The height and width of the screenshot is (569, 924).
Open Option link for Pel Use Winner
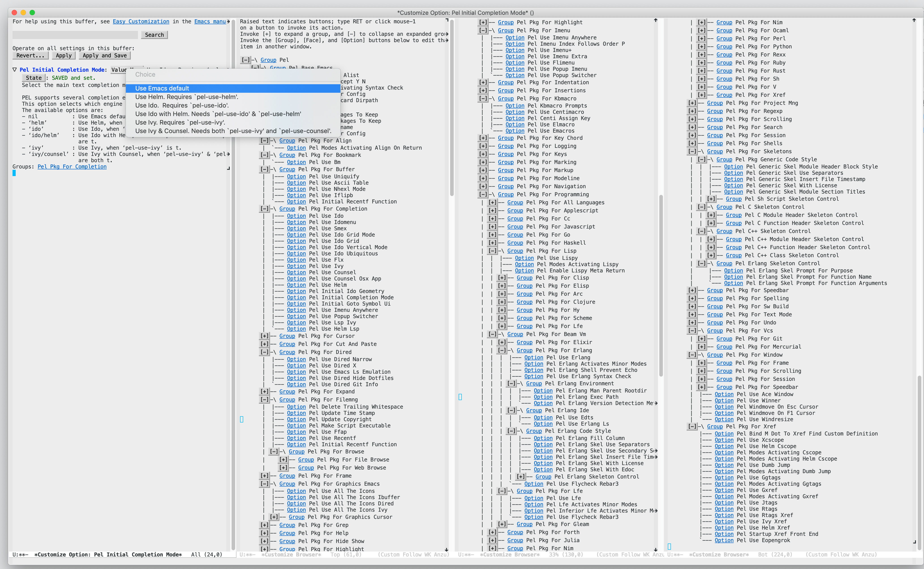pyautogui.click(x=724, y=401)
